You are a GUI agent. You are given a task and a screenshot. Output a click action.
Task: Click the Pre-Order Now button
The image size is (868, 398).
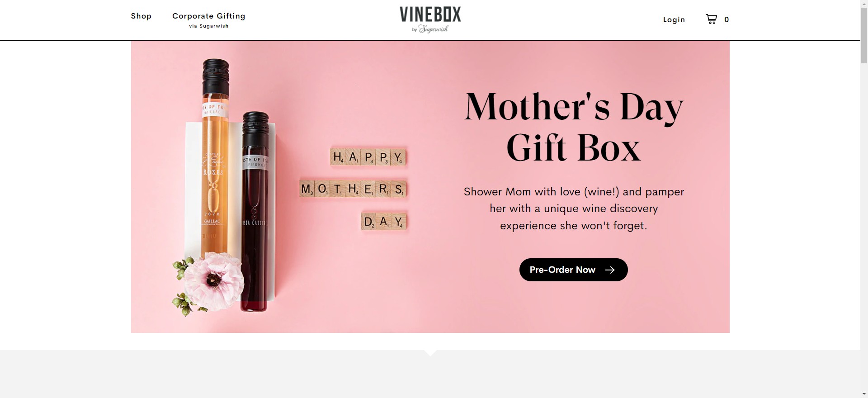pos(573,270)
